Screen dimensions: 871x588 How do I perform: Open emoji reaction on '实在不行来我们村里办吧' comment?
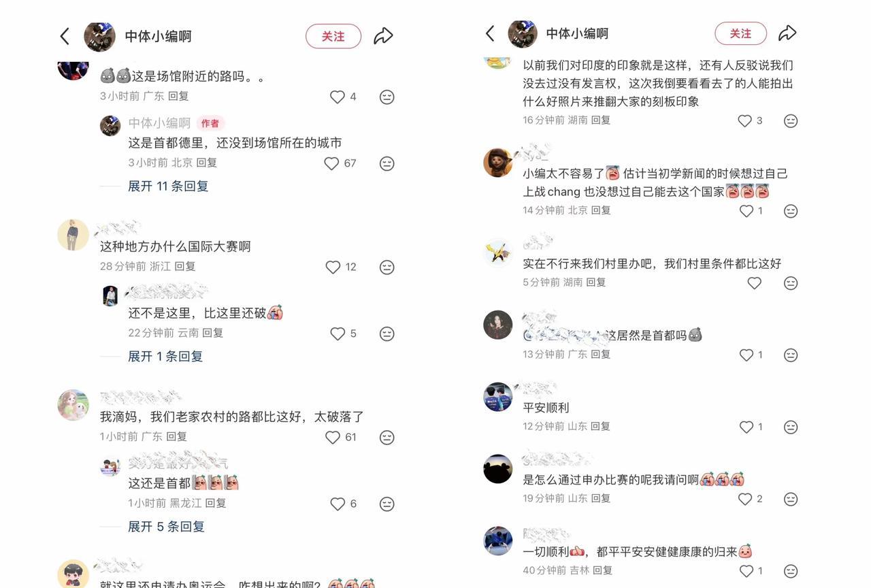click(791, 282)
